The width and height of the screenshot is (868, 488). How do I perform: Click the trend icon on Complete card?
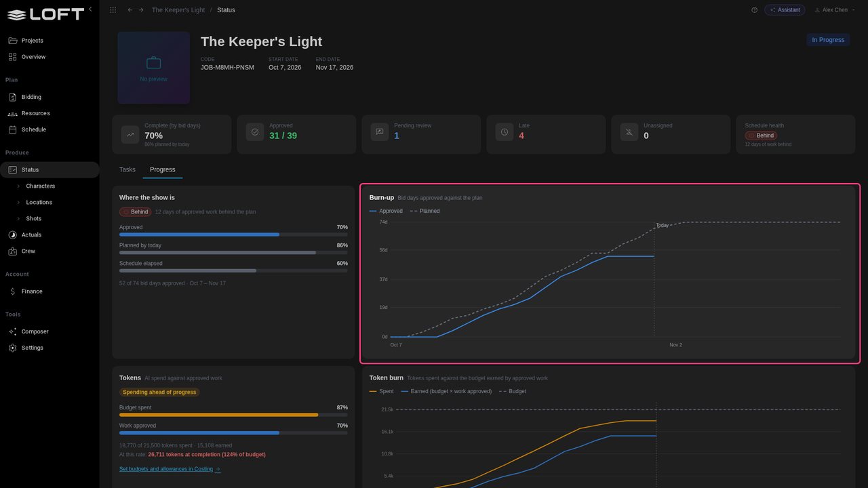click(x=130, y=135)
